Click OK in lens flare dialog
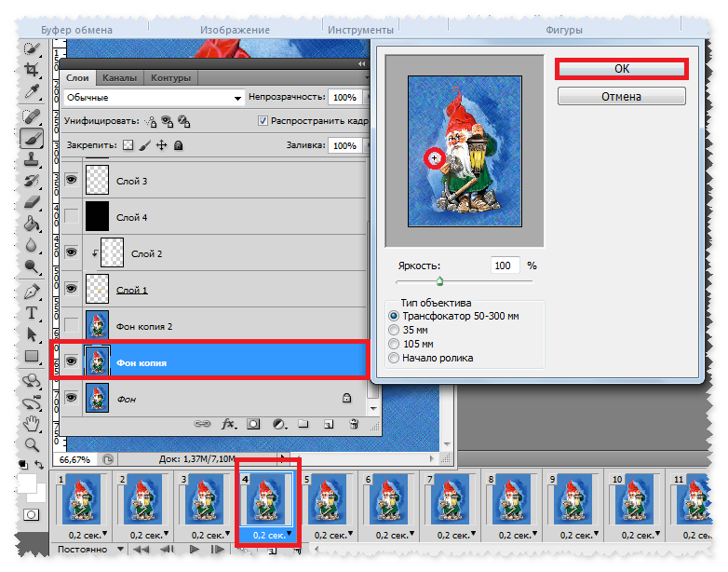The image size is (728, 572). point(621,69)
